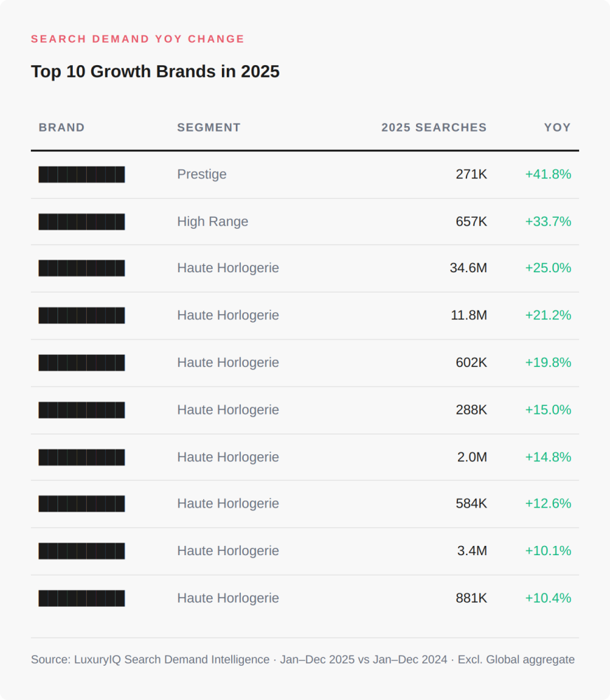Click the BRAND column header
Screen dimensions: 610x700
[62, 127]
